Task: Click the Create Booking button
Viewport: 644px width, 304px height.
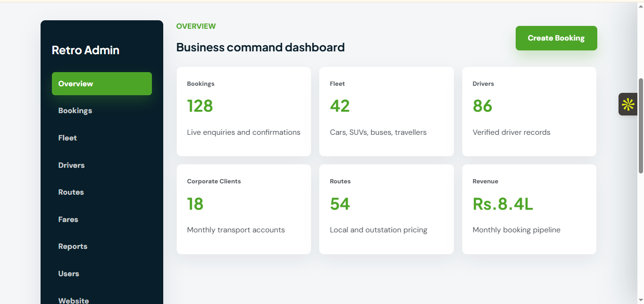Action: point(556,38)
